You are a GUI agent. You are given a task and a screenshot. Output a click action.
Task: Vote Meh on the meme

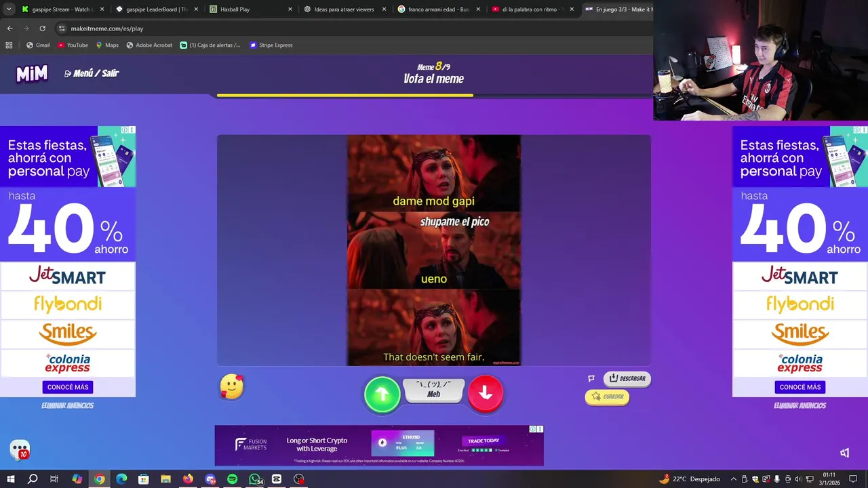click(433, 390)
